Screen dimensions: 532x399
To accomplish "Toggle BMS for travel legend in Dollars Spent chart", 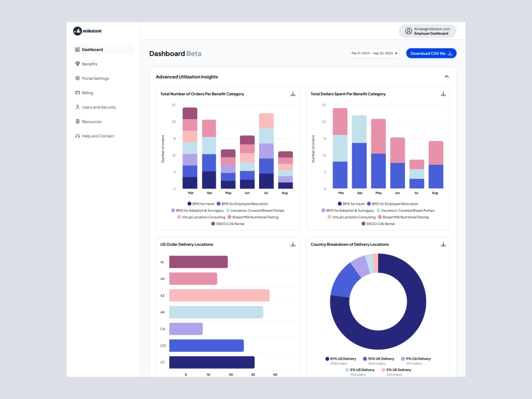I will tap(351, 204).
